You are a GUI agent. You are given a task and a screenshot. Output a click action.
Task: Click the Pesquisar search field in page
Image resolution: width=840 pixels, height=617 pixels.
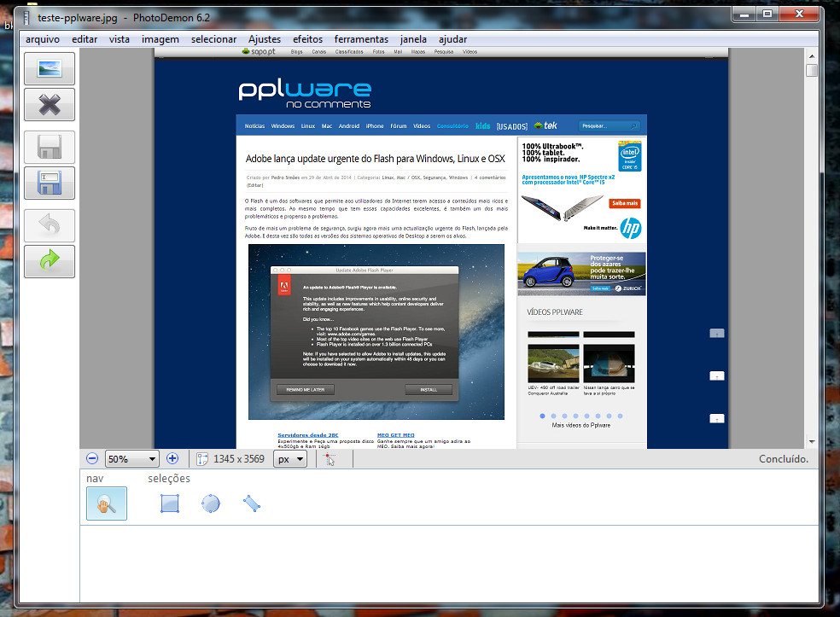coord(610,125)
